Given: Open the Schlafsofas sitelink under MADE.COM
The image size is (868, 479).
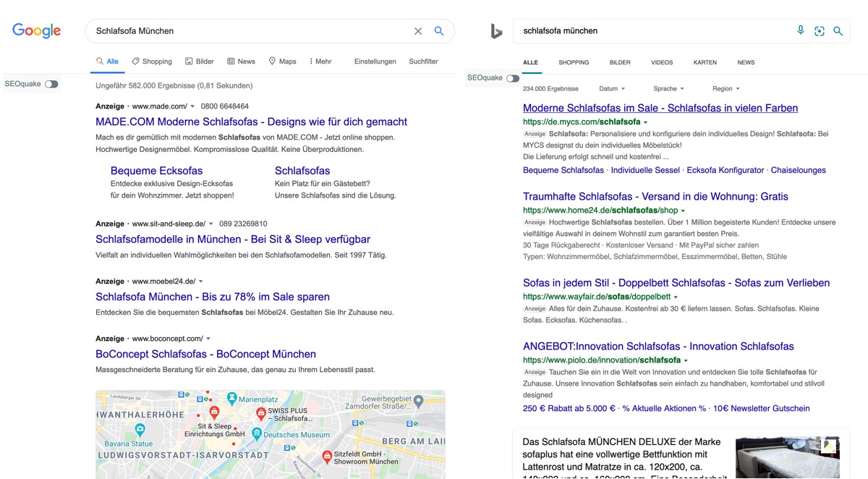Looking at the screenshot, I should tap(302, 171).
